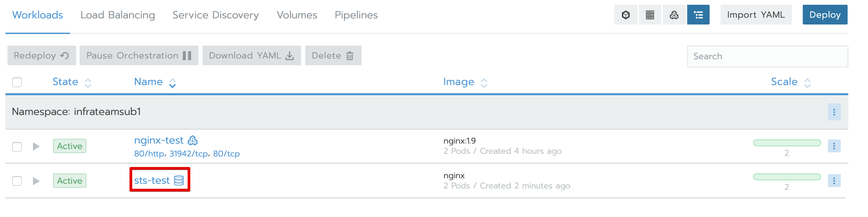
Task: Click the Deploy button
Action: [x=824, y=15]
